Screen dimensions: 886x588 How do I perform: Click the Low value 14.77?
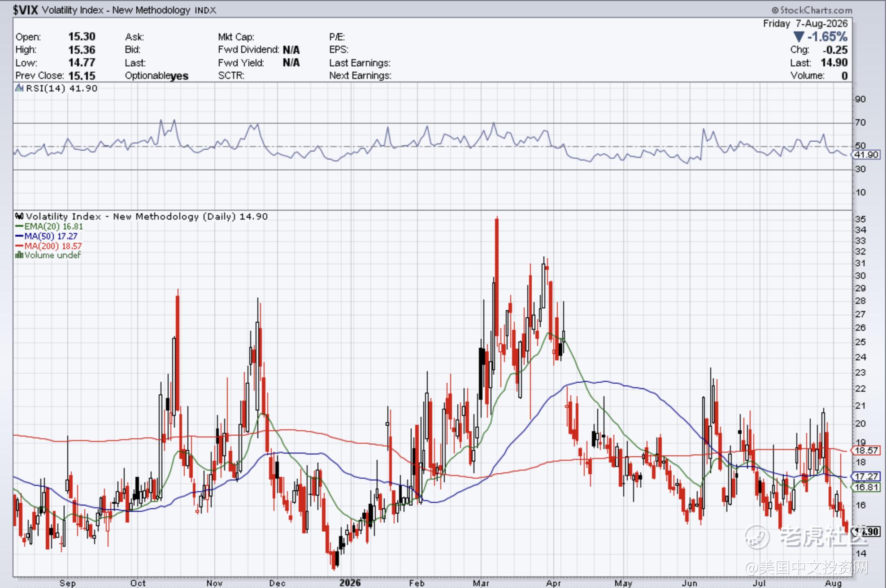[x=82, y=63]
